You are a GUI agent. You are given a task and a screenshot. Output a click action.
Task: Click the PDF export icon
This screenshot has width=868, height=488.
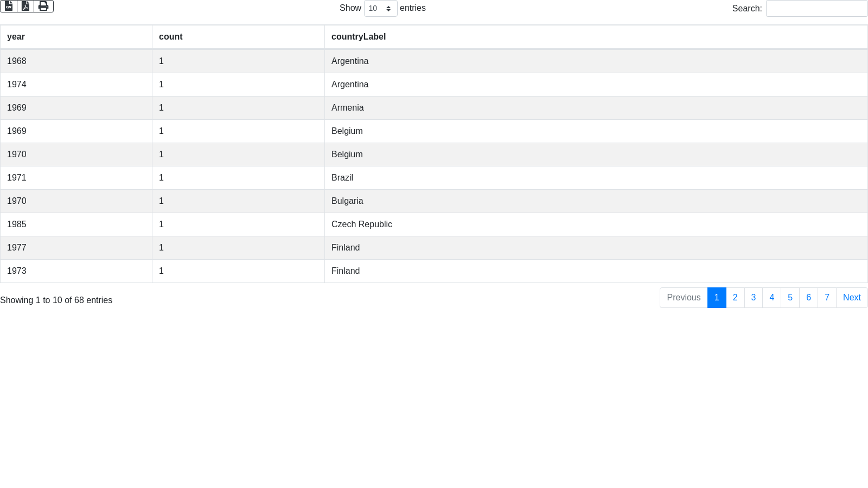pyautogui.click(x=25, y=6)
